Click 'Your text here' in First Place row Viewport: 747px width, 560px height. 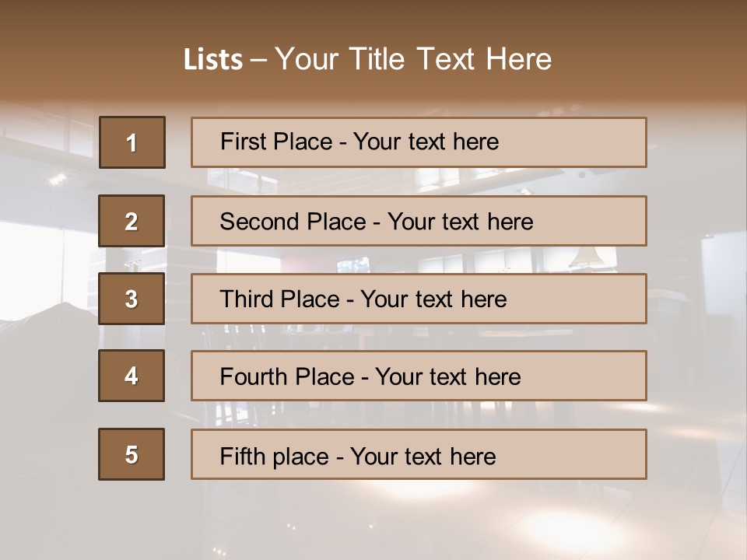tap(426, 142)
